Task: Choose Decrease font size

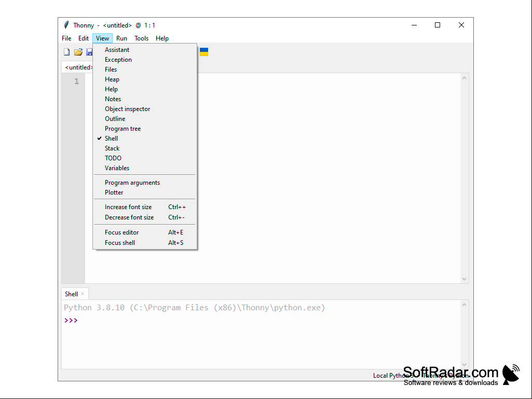Action: (145, 217)
